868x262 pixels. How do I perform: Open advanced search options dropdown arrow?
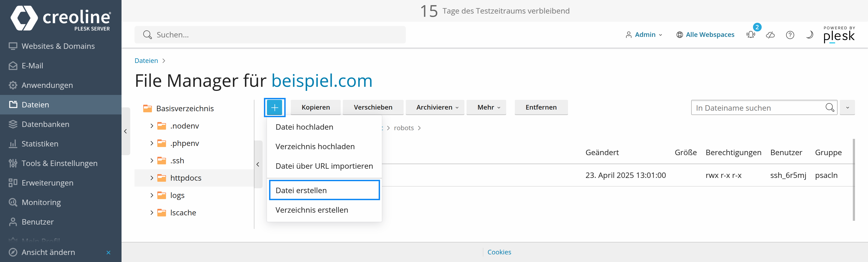click(847, 107)
